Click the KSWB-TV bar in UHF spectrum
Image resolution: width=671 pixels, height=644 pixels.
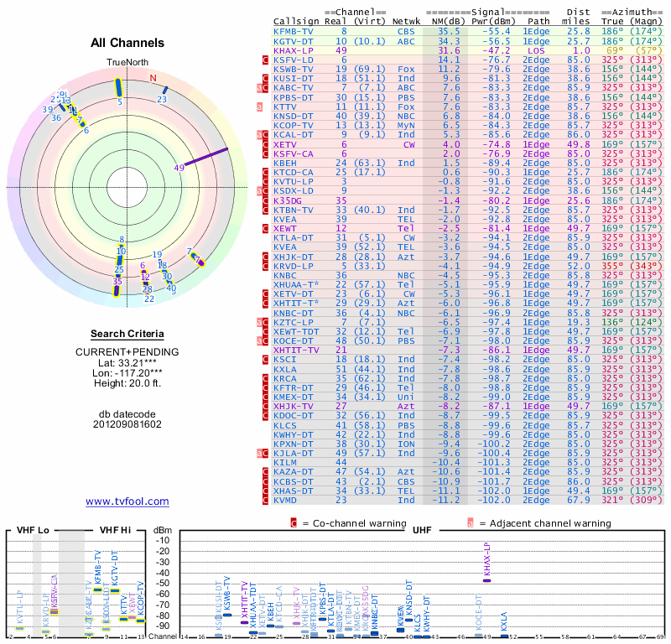point(226,615)
